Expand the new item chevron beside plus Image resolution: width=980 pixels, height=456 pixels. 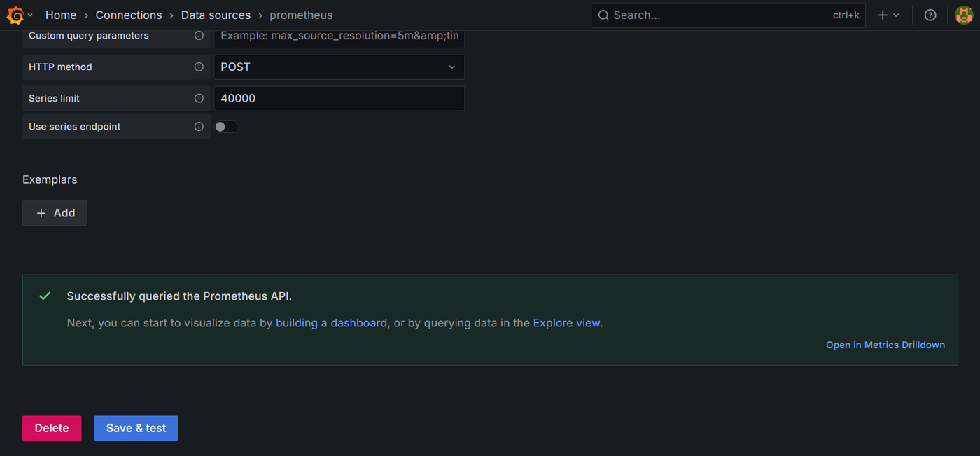(896, 15)
